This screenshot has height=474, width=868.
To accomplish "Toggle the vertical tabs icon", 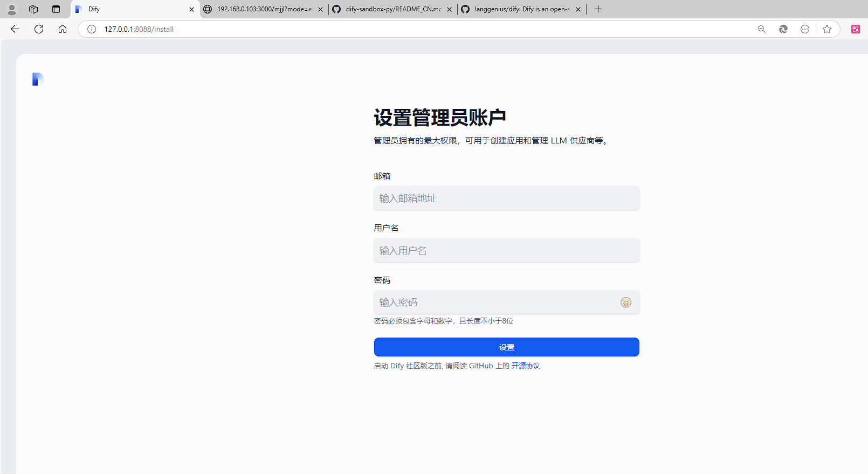I will [56, 9].
